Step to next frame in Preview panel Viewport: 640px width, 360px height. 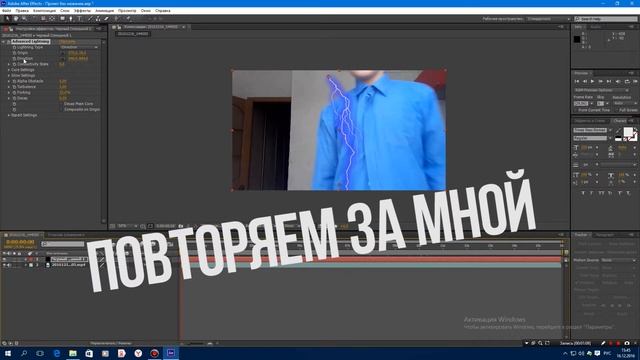tap(600, 82)
